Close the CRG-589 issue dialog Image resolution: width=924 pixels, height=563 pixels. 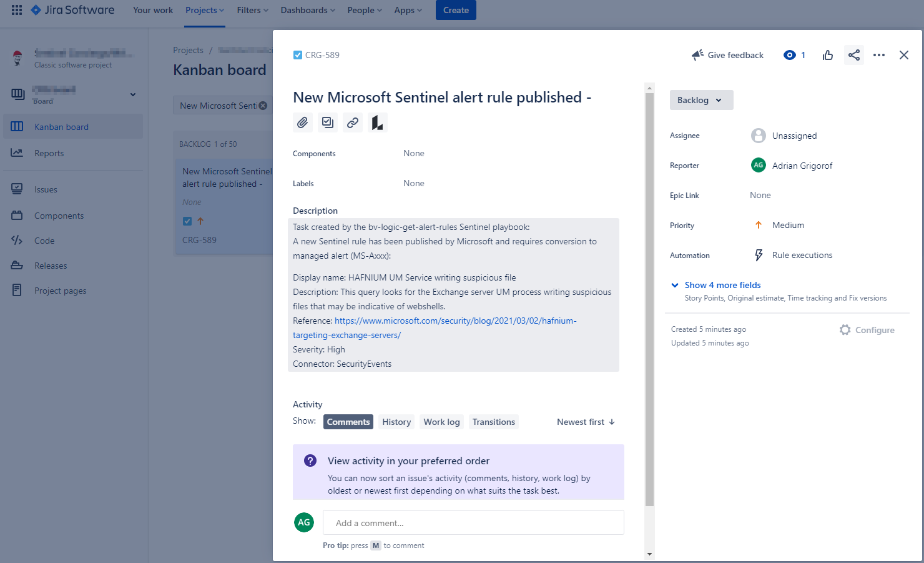click(x=904, y=55)
